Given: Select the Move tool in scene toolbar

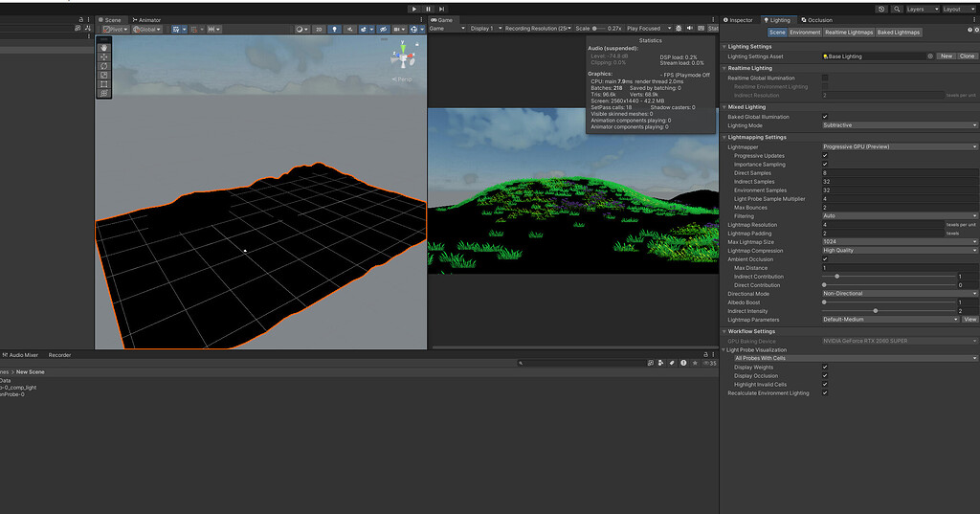Looking at the screenshot, I should (x=103, y=56).
